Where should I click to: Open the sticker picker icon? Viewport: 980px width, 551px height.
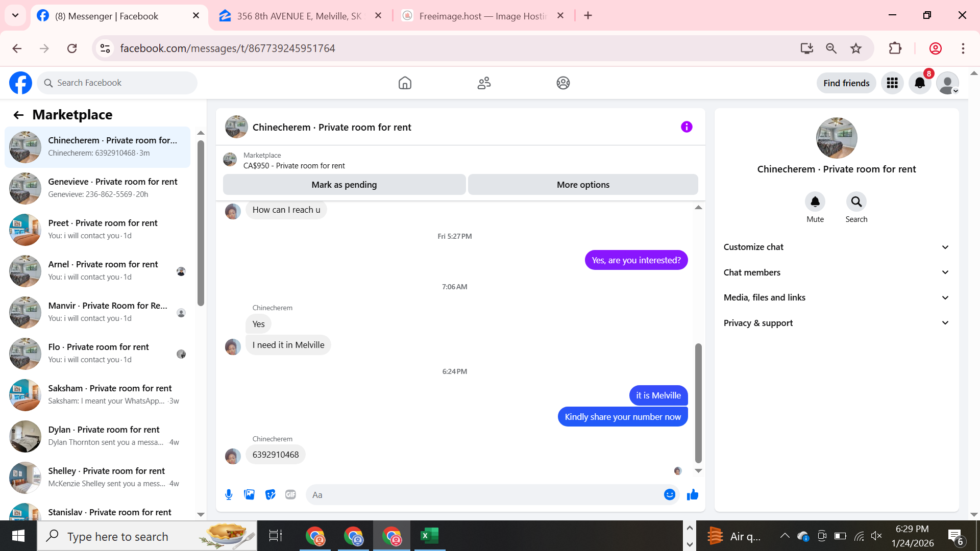[270, 494]
